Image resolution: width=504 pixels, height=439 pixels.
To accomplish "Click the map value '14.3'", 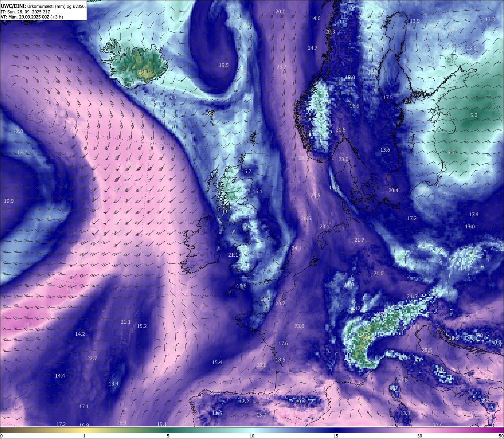I will tap(171, 98).
